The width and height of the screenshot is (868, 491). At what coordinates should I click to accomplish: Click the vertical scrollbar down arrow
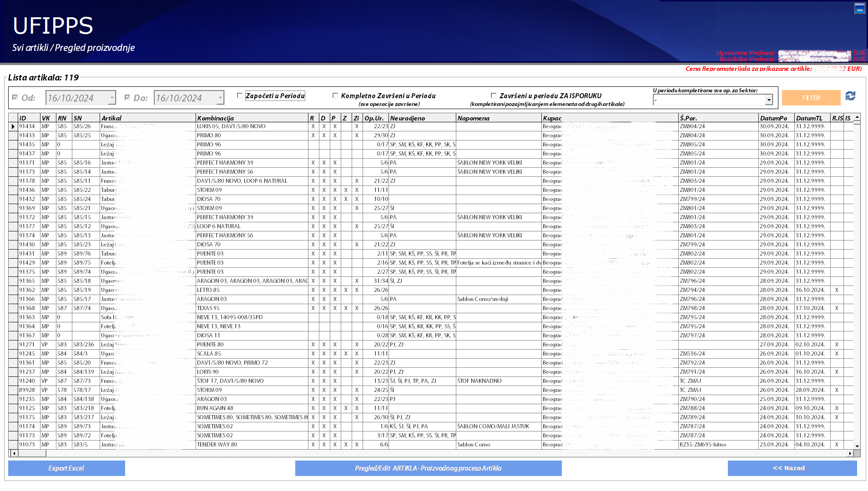pyautogui.click(x=857, y=446)
